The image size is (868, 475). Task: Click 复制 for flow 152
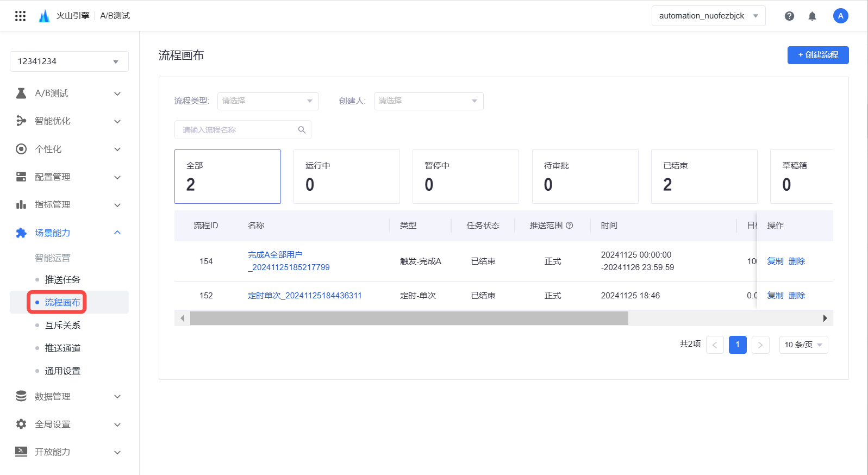click(775, 295)
